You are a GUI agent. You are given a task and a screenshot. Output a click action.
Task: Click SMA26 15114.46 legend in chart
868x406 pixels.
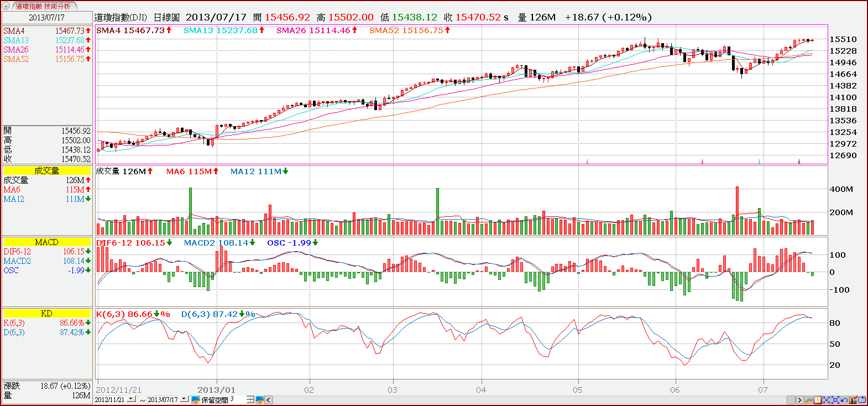tap(317, 30)
